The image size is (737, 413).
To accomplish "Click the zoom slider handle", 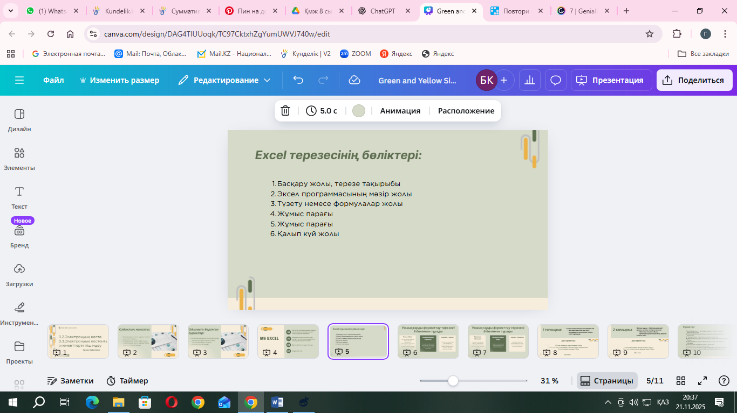I will point(453,381).
